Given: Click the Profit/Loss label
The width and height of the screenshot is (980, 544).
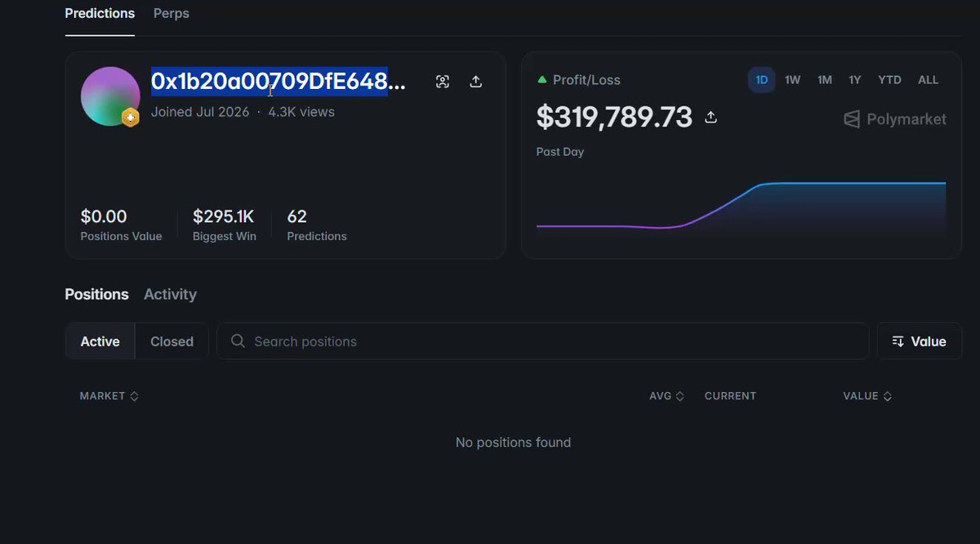Looking at the screenshot, I should [586, 80].
